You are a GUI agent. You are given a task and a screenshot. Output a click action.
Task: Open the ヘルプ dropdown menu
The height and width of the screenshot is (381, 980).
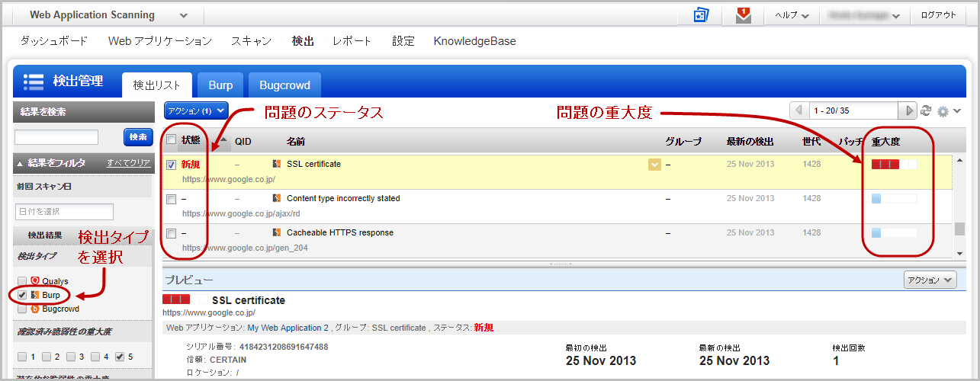click(792, 15)
